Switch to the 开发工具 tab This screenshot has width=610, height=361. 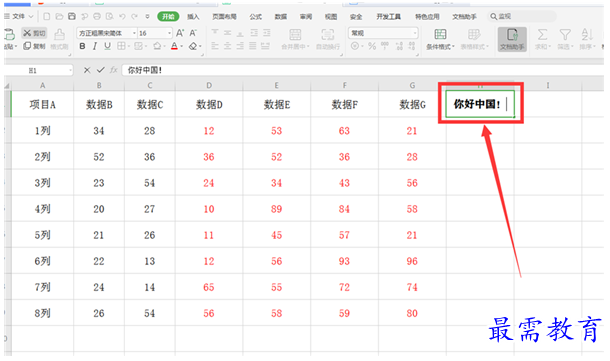[x=388, y=16]
